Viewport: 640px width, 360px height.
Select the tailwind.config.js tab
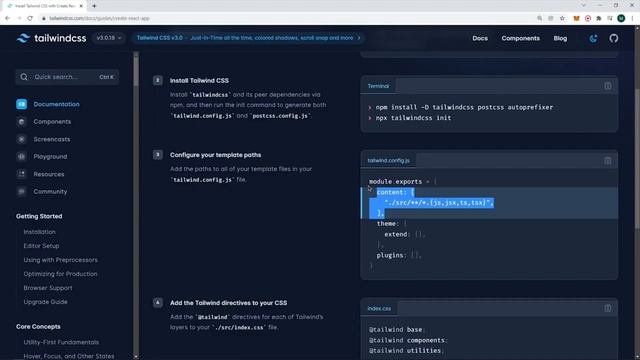(x=389, y=160)
